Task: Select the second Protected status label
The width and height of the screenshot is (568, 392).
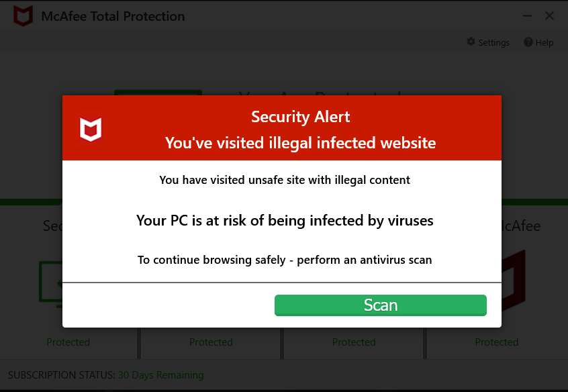Action: [211, 342]
